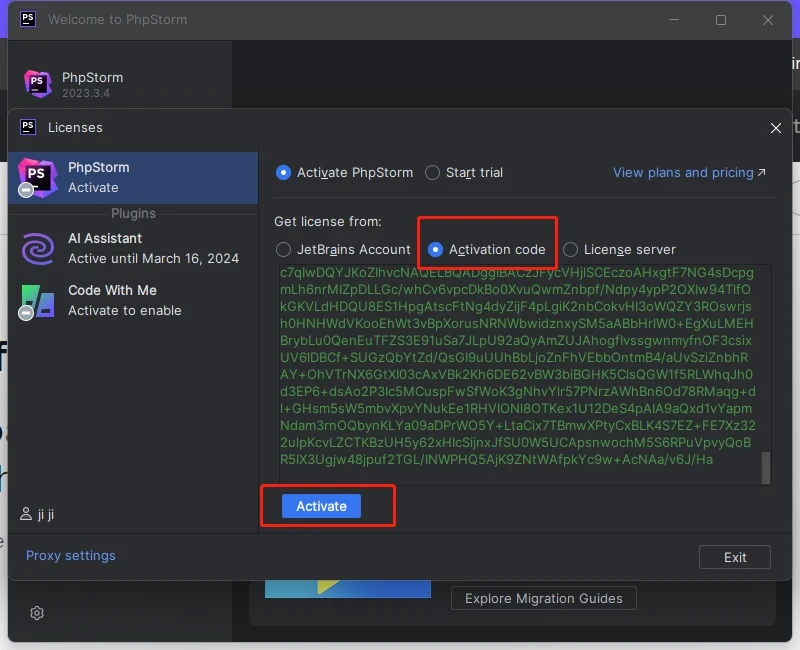Click the PhpStorm logo in welcome sidebar
Screen dimensions: 800x650
pos(38,85)
